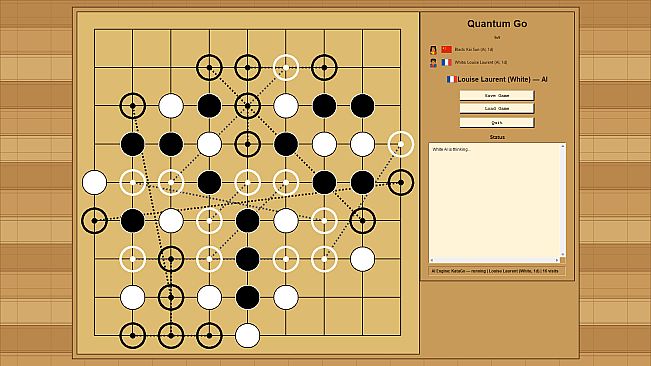Select the solid white stone at H3
651x366 pixels.
[x=362, y=259]
